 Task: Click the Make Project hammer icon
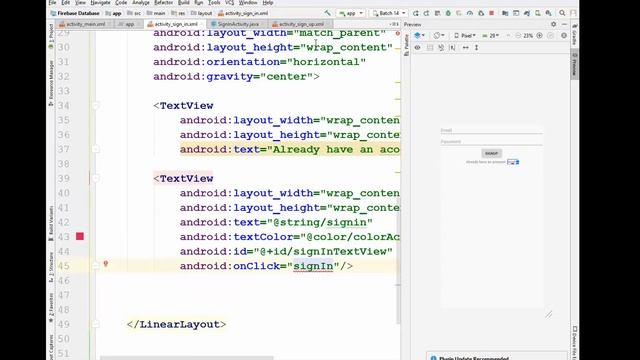click(x=327, y=13)
